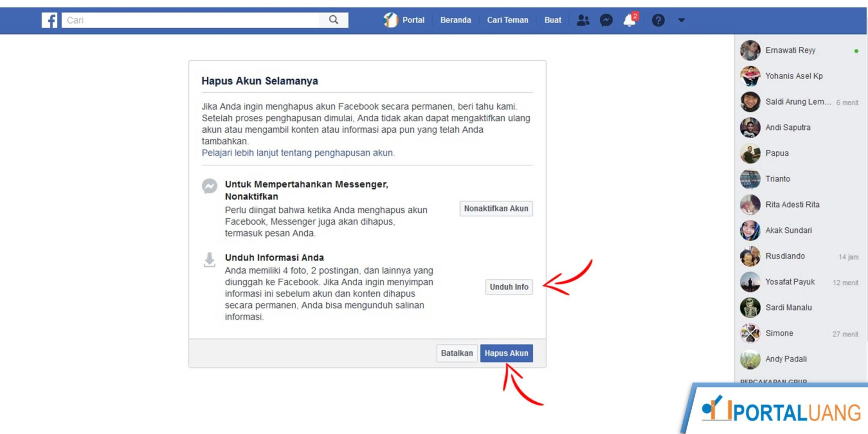Click Yohanis Asel Kp's avatar
868x434 pixels.
(x=750, y=76)
